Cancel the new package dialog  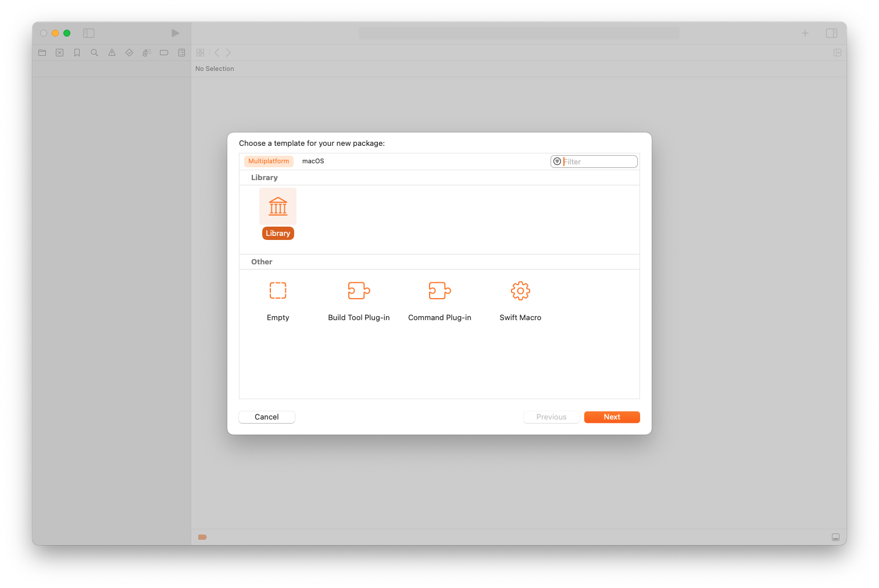266,417
